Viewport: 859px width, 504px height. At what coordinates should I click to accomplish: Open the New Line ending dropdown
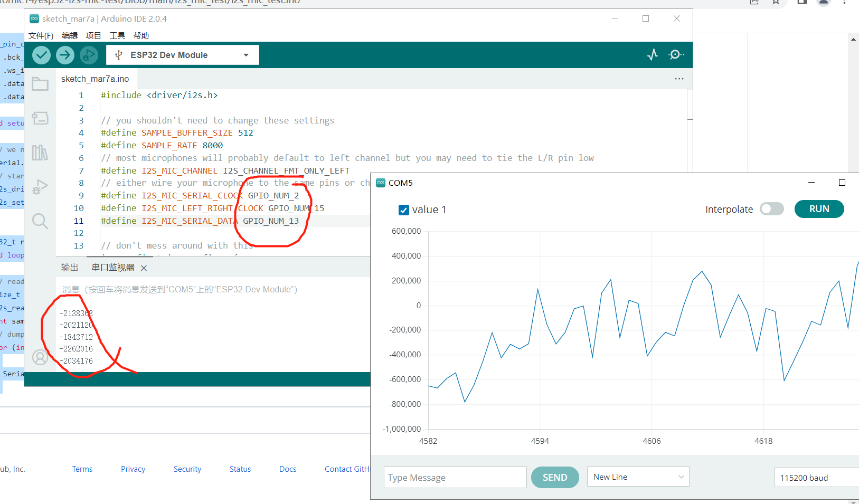click(x=638, y=477)
